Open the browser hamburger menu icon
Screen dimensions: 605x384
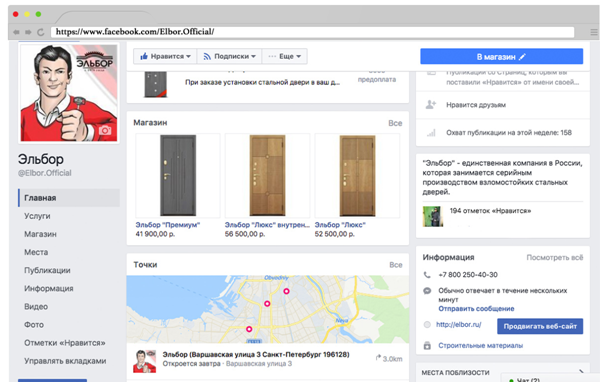(x=594, y=32)
